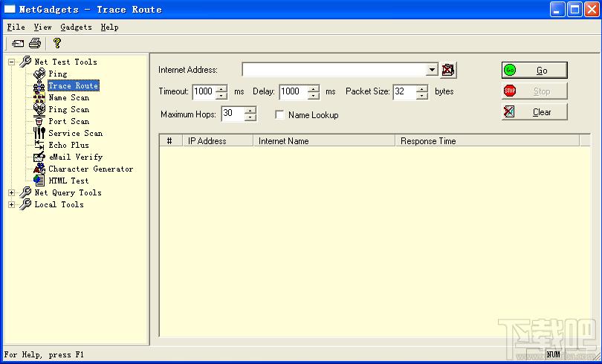
Task: Select the Trace Route label in tree
Action: pyautogui.click(x=74, y=85)
